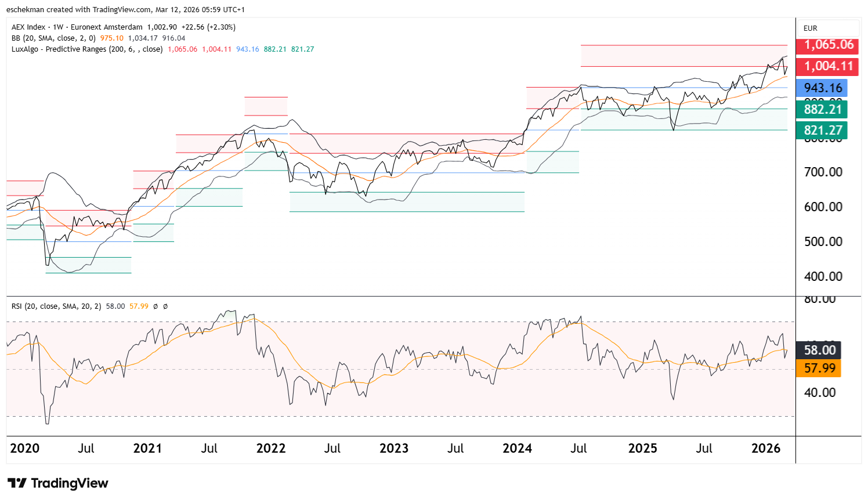Select the blue 943.16 price label
This screenshot has height=502, width=868.
pos(822,88)
